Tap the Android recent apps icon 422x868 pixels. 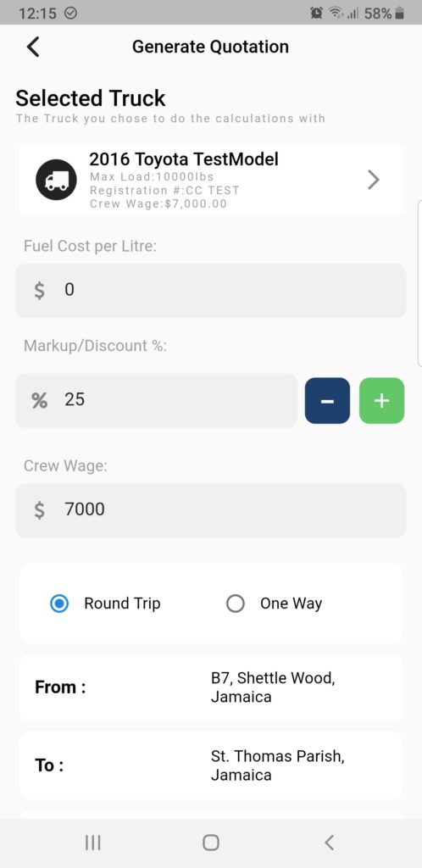point(93,843)
